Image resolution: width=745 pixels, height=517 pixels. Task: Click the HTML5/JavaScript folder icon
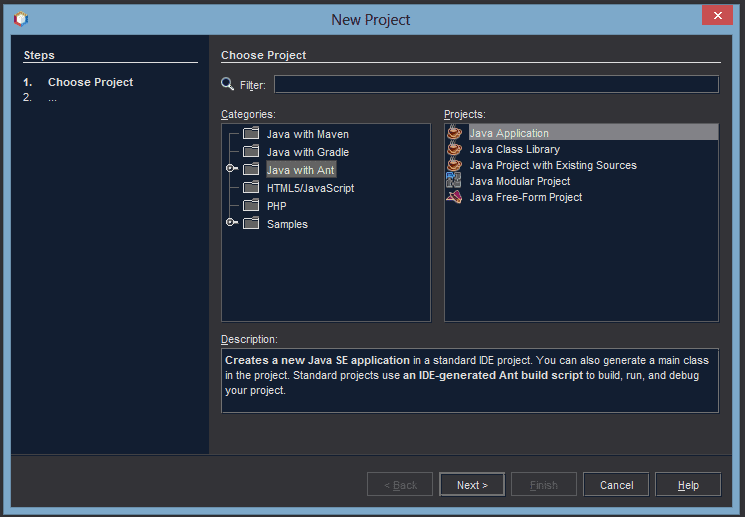coord(251,187)
